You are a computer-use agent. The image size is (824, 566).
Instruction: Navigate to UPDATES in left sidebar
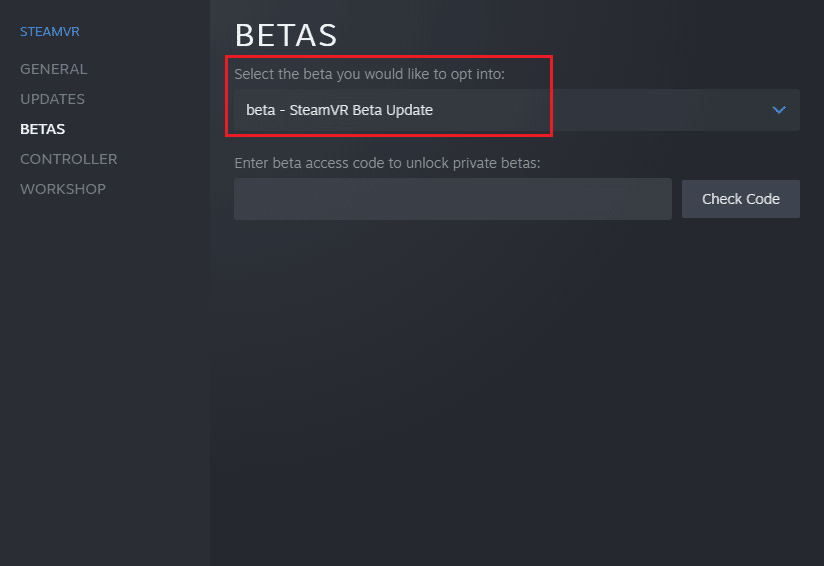click(53, 99)
